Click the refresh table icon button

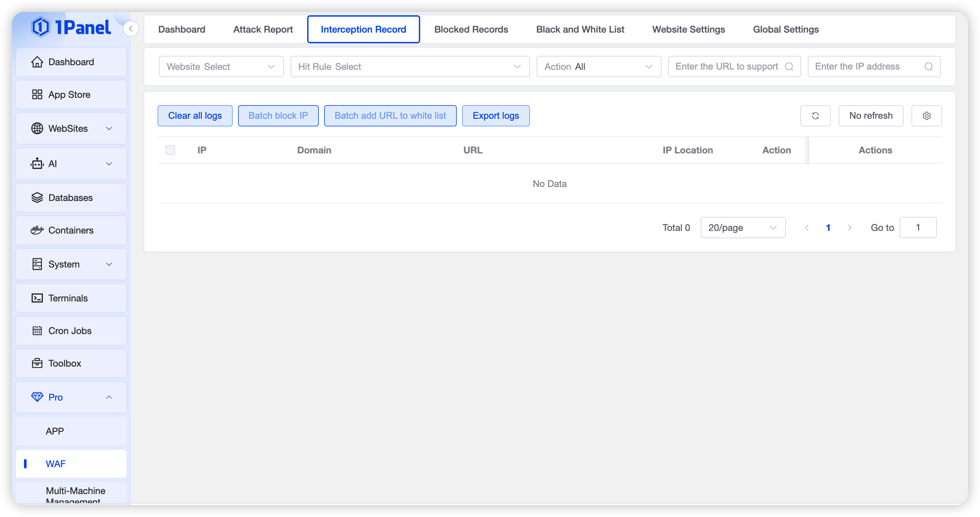(815, 116)
